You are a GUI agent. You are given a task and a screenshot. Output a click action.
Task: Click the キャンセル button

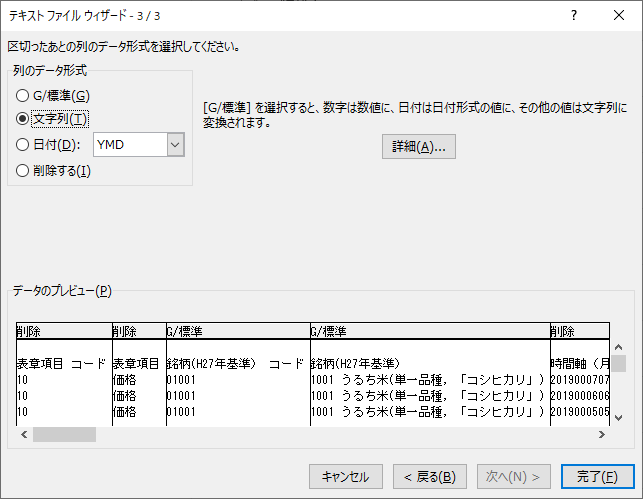(346, 476)
